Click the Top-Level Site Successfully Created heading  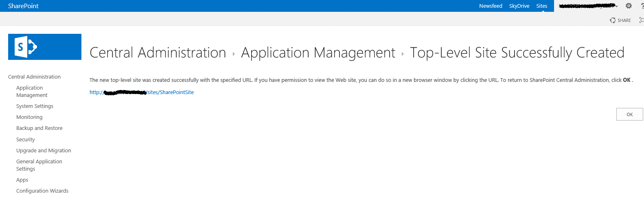[x=517, y=53]
